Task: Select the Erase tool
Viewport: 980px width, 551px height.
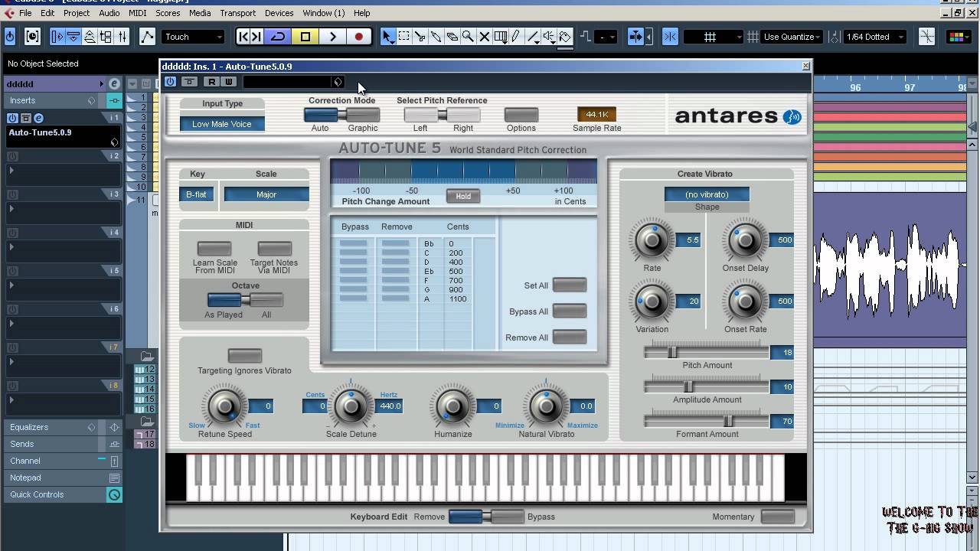Action: tap(452, 36)
